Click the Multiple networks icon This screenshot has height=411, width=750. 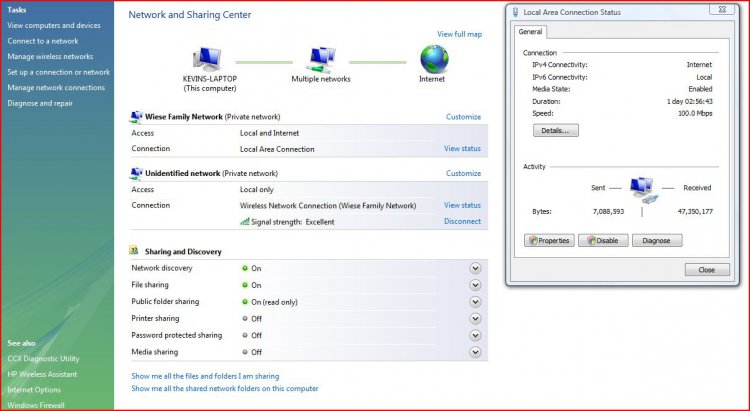(x=322, y=59)
